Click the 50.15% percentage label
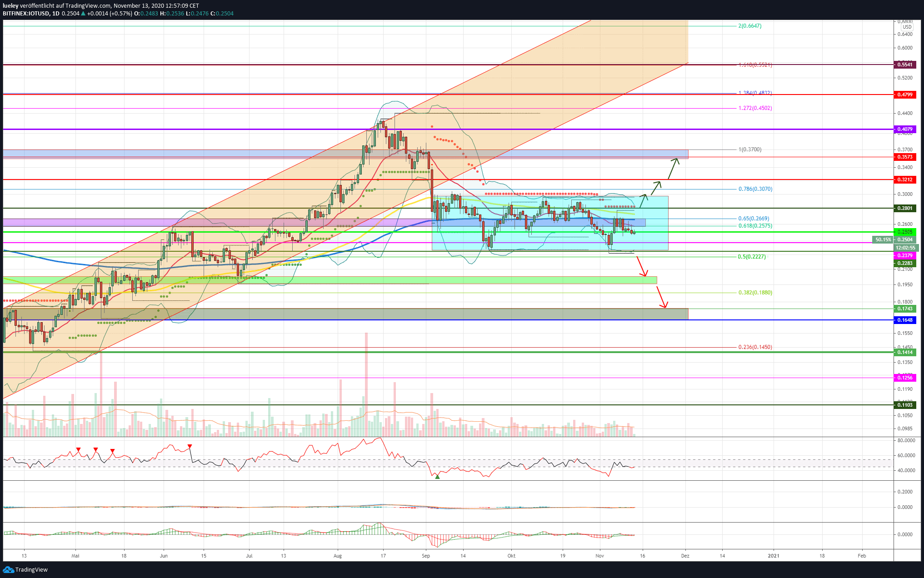 (883, 239)
